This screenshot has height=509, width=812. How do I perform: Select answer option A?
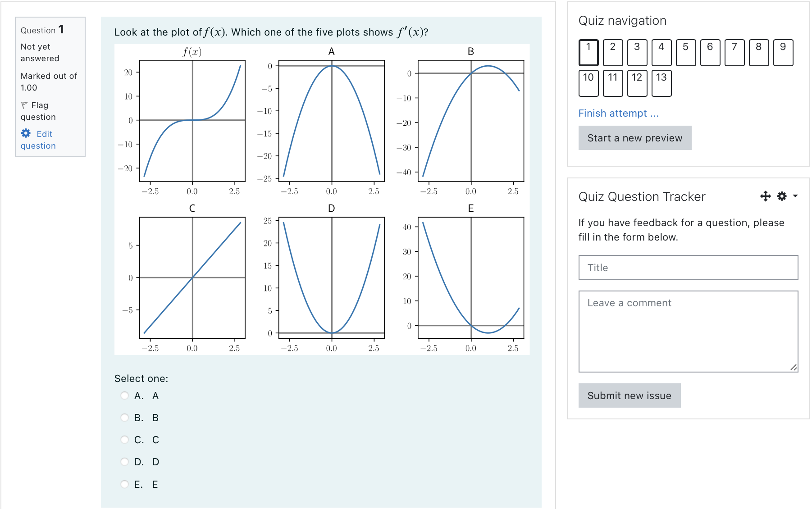[x=125, y=395]
